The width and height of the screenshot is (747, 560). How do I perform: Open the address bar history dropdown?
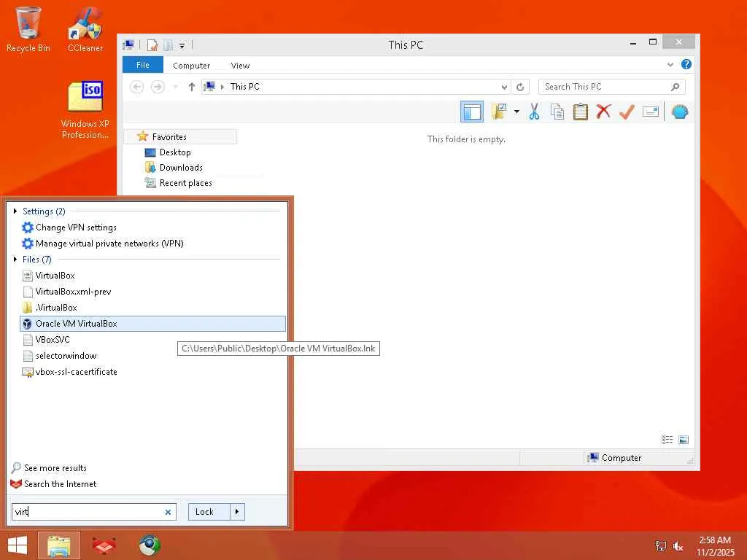click(504, 87)
